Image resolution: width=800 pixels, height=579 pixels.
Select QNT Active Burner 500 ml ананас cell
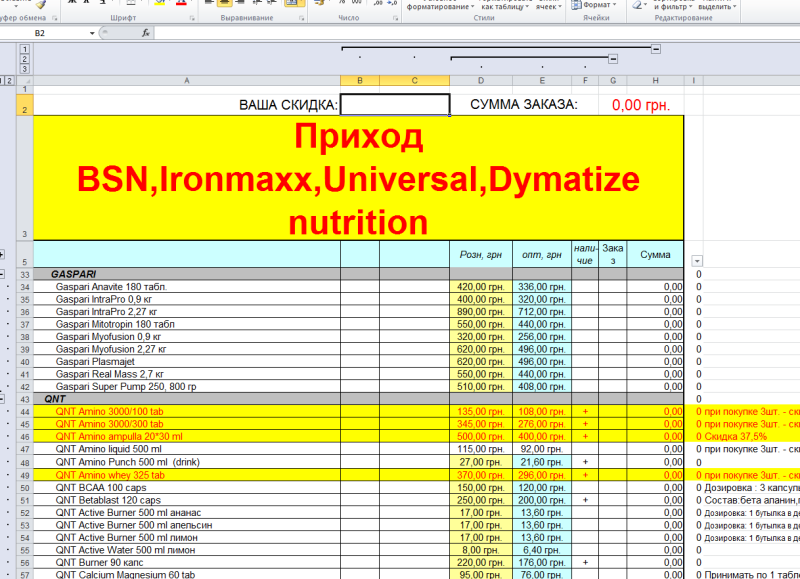pyautogui.click(x=187, y=513)
